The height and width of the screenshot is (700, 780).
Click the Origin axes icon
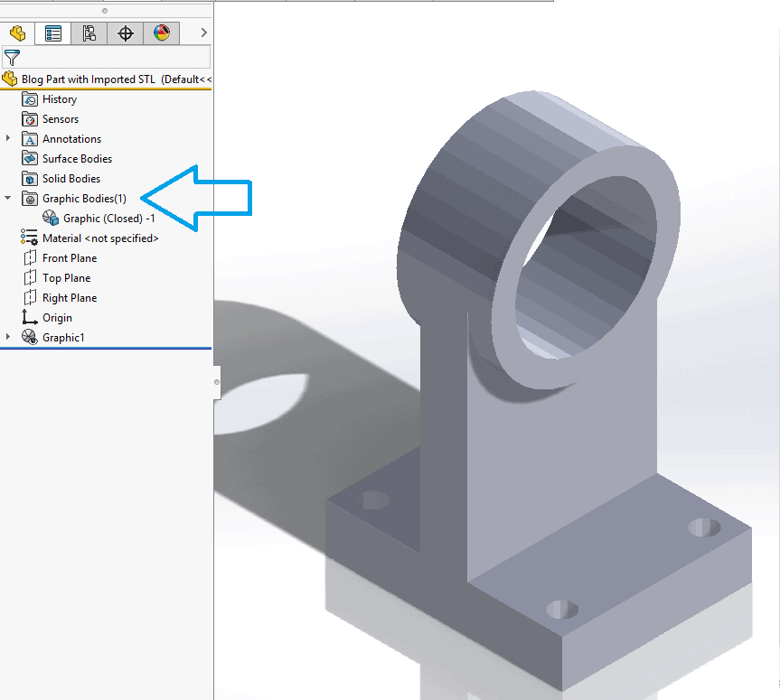tap(29, 317)
